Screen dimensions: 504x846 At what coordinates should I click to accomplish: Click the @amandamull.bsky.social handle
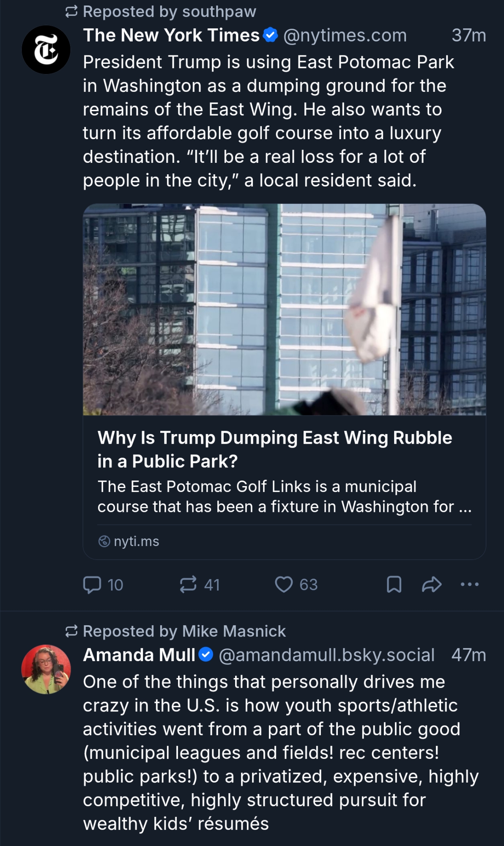(326, 655)
